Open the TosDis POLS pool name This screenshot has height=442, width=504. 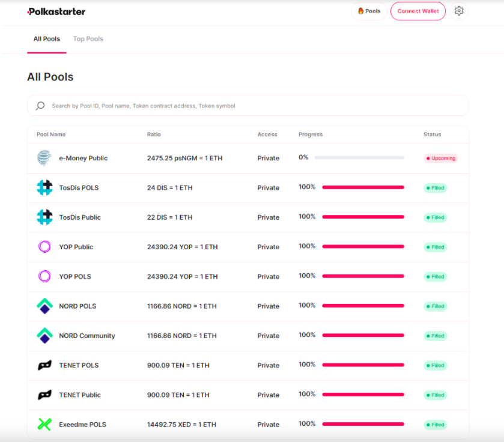point(79,187)
